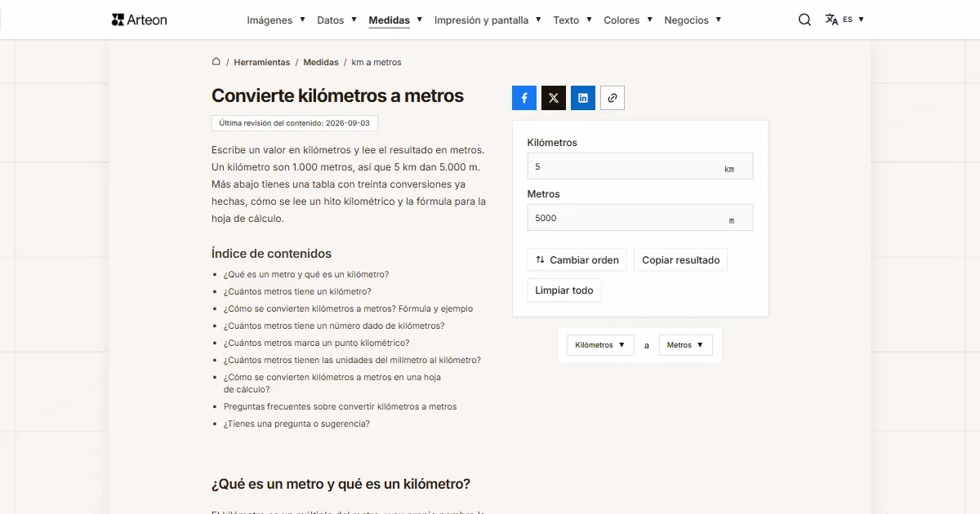Click Copiar resultado button
980x514 pixels.
(681, 260)
